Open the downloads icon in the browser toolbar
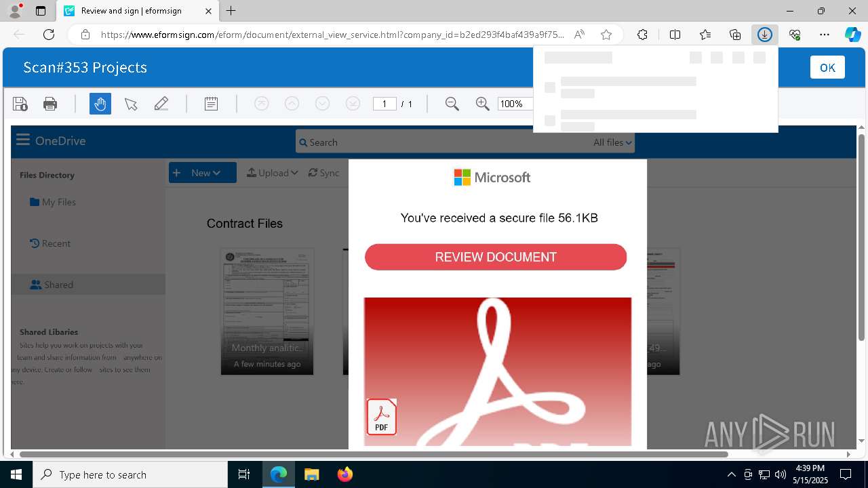The height and width of the screenshot is (488, 868). point(764,35)
